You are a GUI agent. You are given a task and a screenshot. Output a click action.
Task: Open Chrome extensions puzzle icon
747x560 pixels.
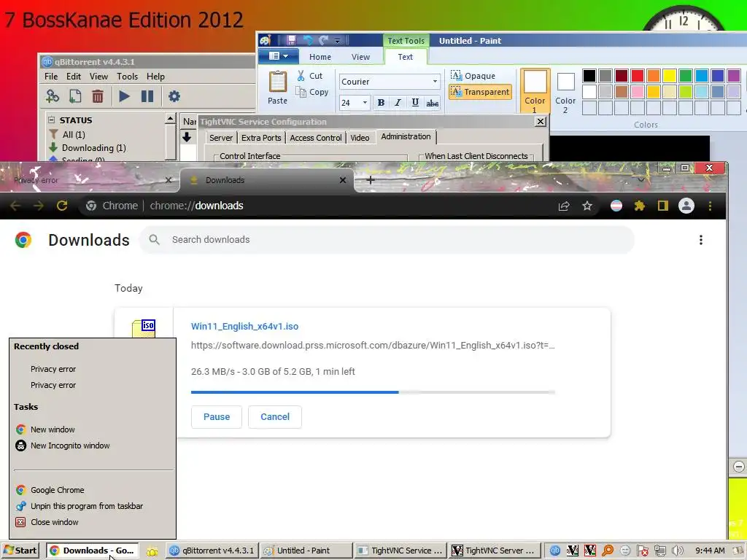(639, 206)
